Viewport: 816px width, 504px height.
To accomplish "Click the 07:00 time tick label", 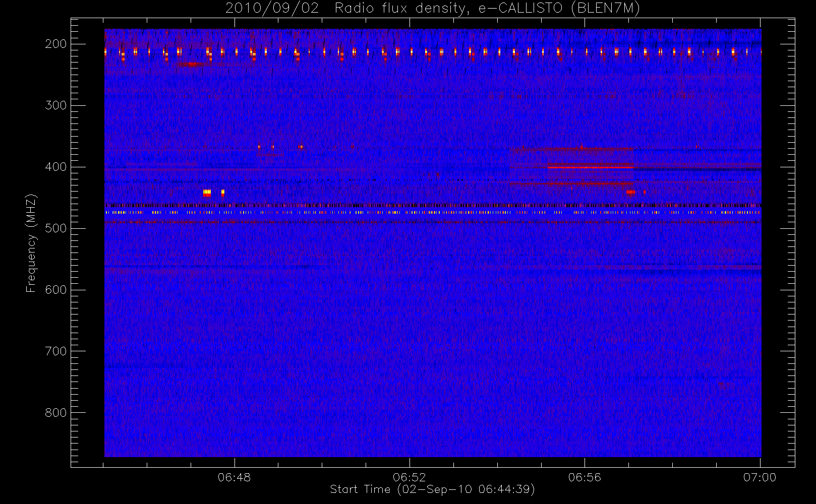I will (x=760, y=477).
